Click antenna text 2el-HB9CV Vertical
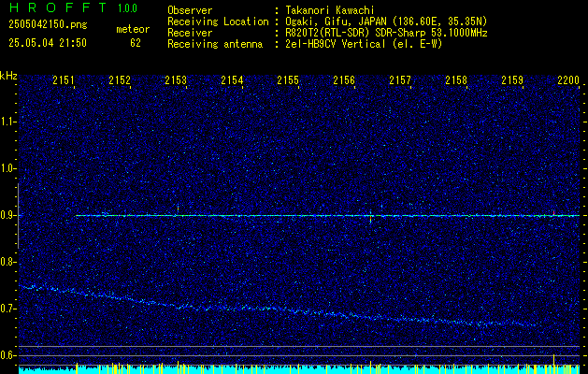Screen dimensions: 588x374 coord(336,44)
